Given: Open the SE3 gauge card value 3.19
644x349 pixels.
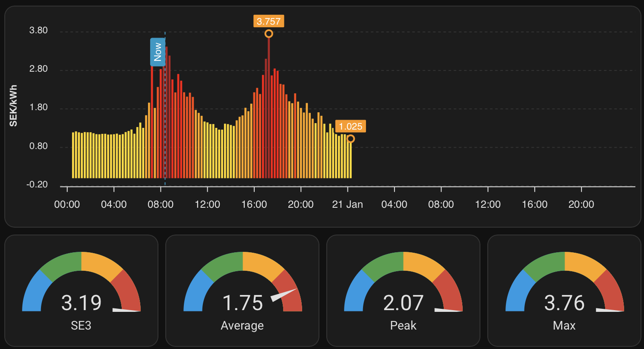Looking at the screenshot, I should [x=81, y=303].
